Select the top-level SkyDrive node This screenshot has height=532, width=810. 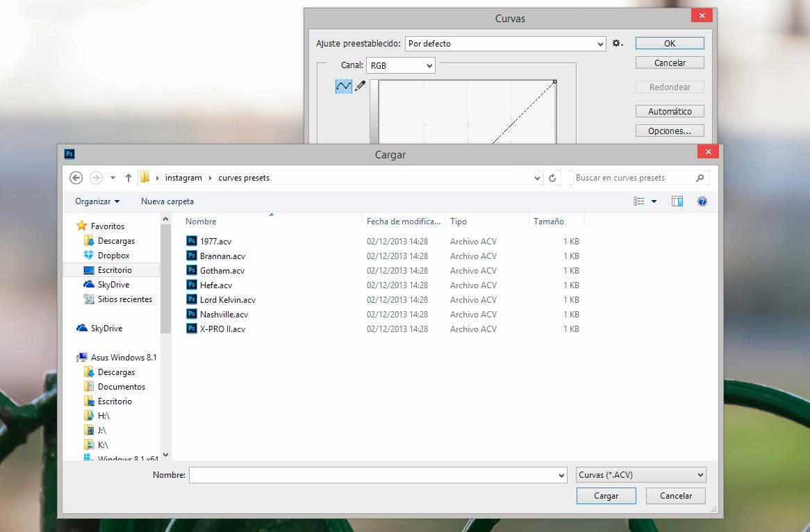coord(99,328)
